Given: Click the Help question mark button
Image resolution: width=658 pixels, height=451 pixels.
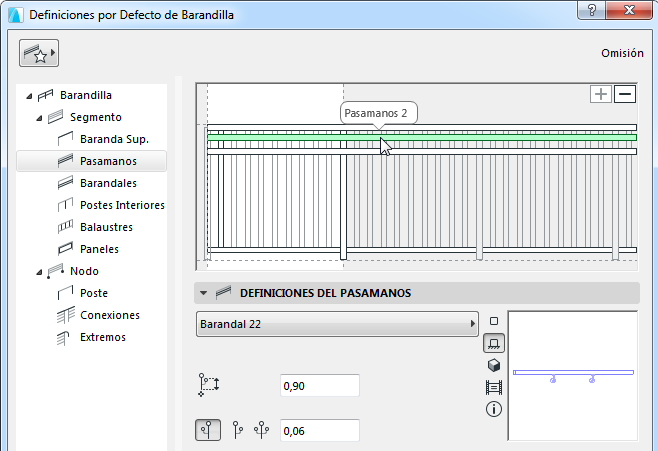Looking at the screenshot, I should tap(592, 10).
